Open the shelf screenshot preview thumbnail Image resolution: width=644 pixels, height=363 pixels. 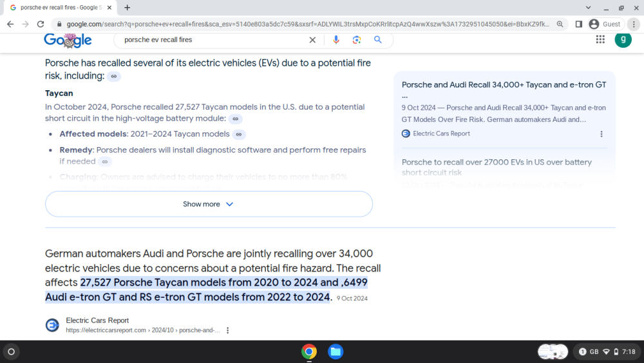553,352
